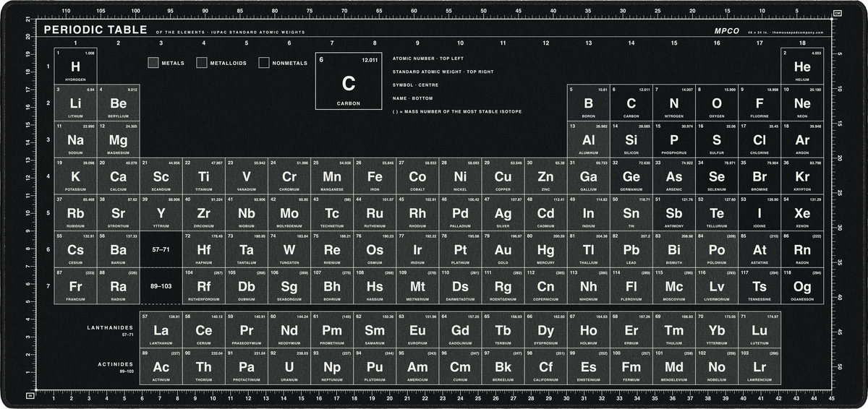Click the Francium cell
The image size is (868, 409).
[x=75, y=286]
